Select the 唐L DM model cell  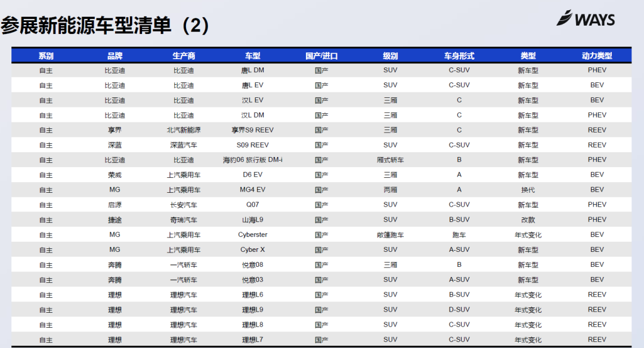253,70
